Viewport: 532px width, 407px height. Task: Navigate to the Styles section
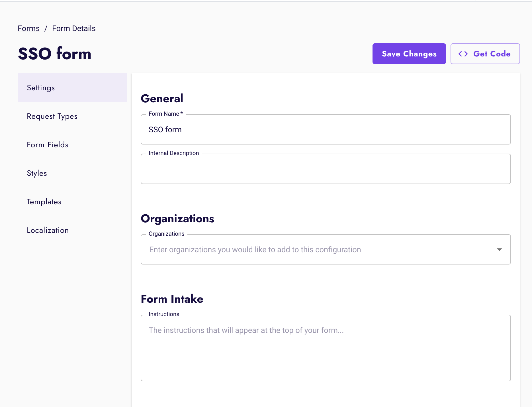(37, 173)
